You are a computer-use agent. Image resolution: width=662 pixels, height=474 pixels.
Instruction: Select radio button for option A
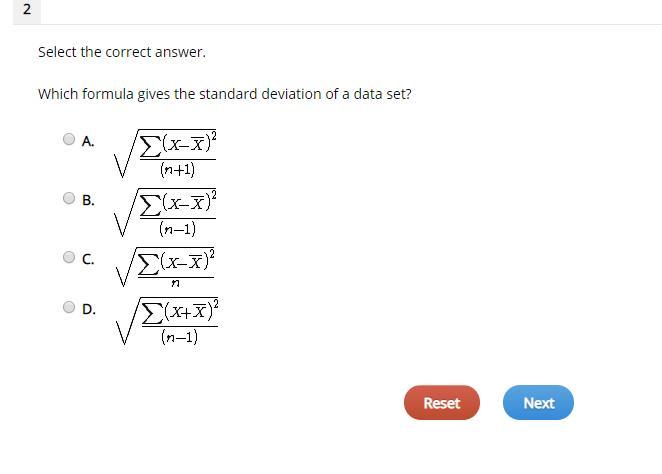pyautogui.click(x=69, y=140)
